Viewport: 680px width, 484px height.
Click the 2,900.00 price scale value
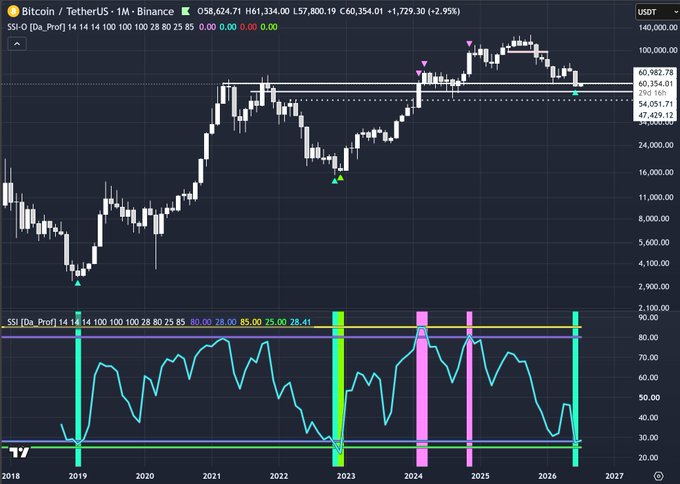(656, 286)
